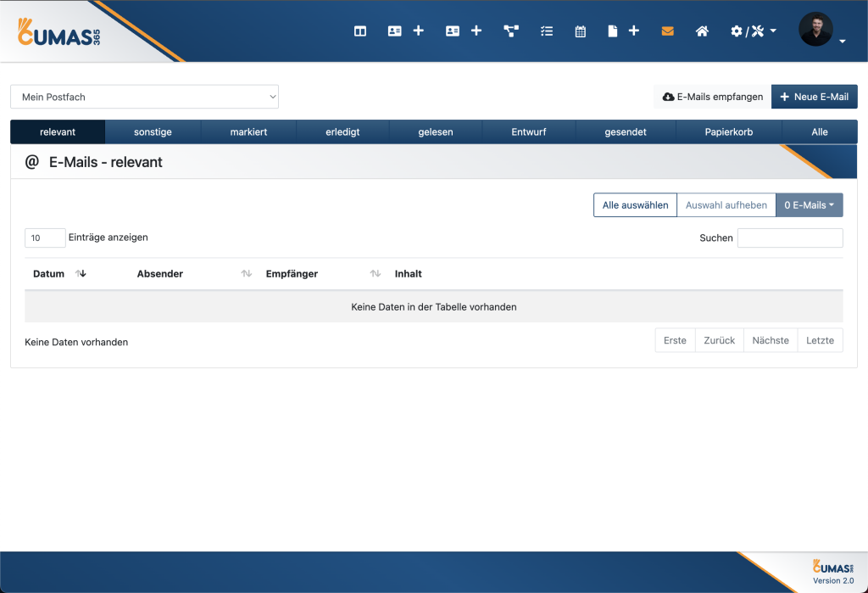868x593 pixels.
Task: Expand the Mein Postfach mailbox selector
Action: point(144,97)
